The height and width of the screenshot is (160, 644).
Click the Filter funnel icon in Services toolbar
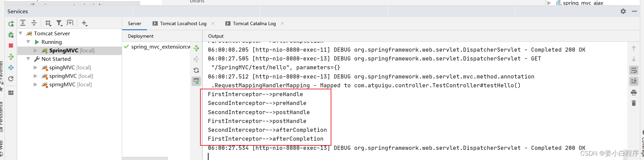click(59, 23)
